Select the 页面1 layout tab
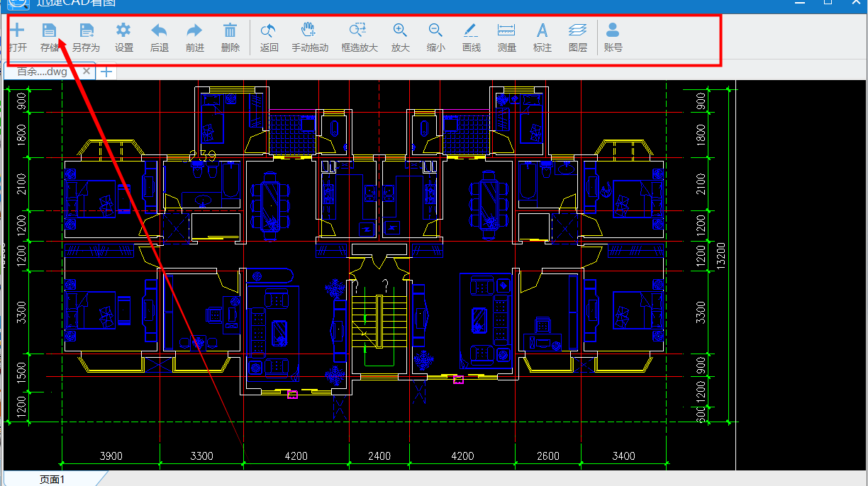Viewport: 868px width, 486px height. [x=52, y=480]
